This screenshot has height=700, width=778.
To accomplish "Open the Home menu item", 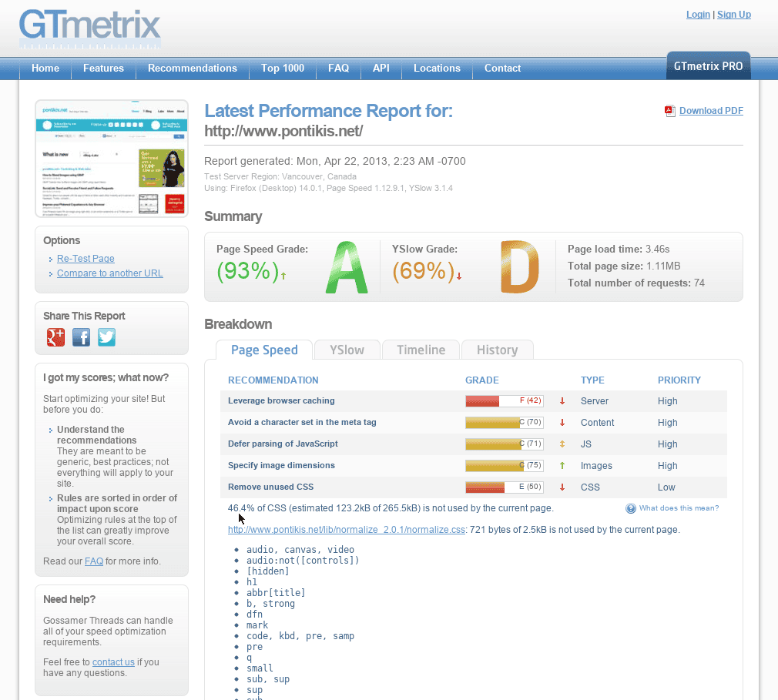I will (x=45, y=68).
